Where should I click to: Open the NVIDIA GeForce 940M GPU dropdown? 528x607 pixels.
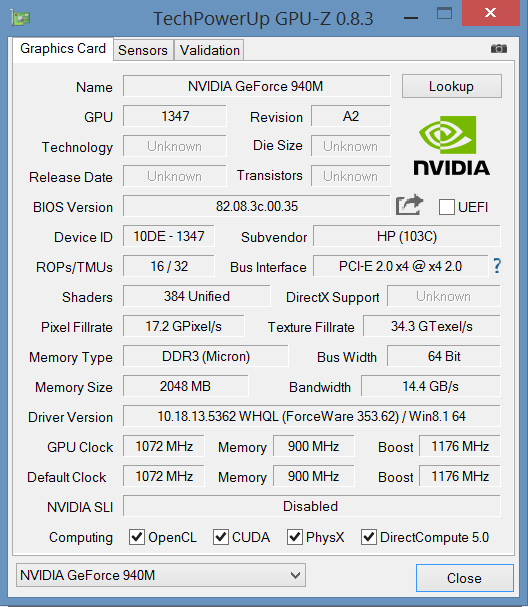(x=161, y=575)
